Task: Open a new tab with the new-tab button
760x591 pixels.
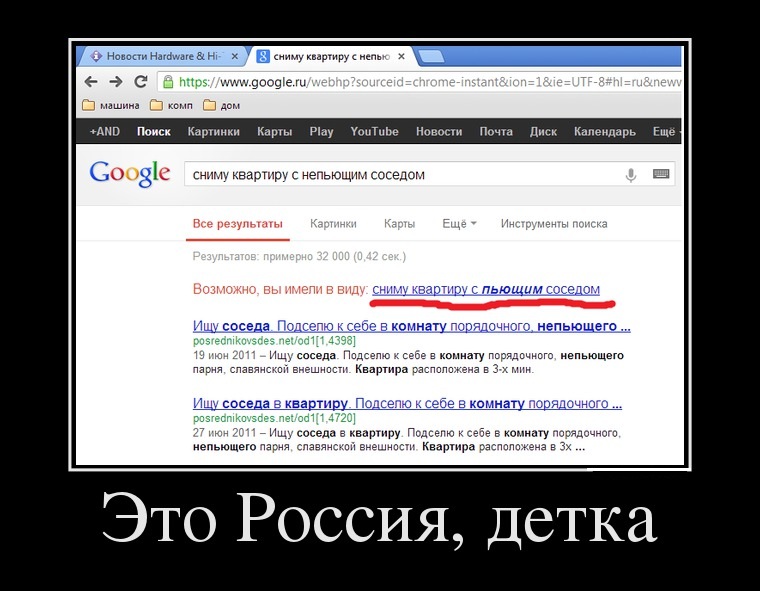Action: (430, 56)
